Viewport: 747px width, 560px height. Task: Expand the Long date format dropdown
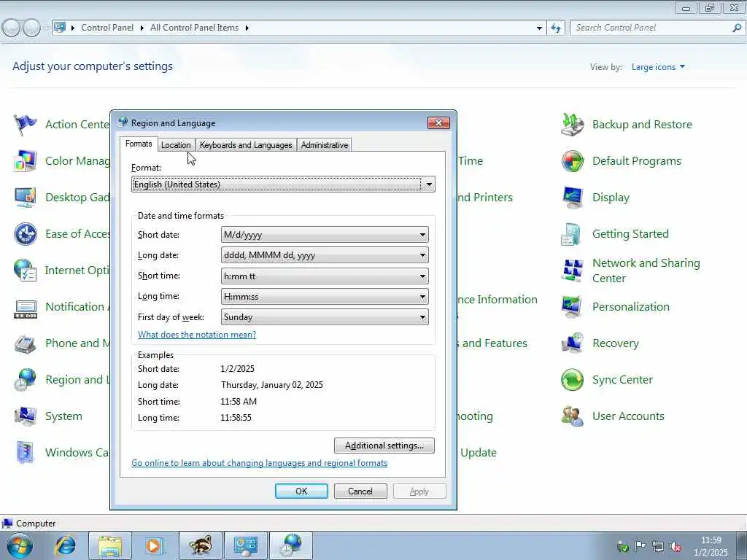pos(422,255)
